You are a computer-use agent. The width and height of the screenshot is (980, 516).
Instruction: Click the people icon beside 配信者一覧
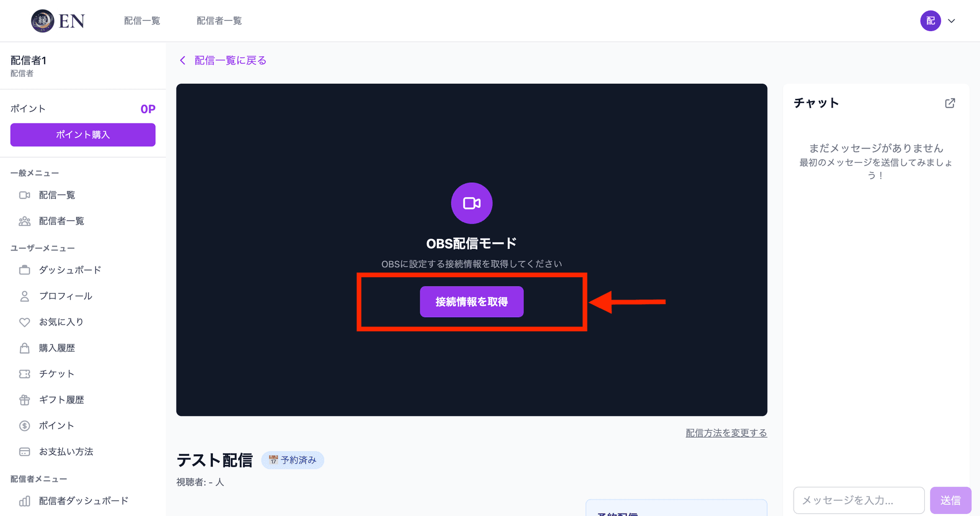pyautogui.click(x=24, y=221)
